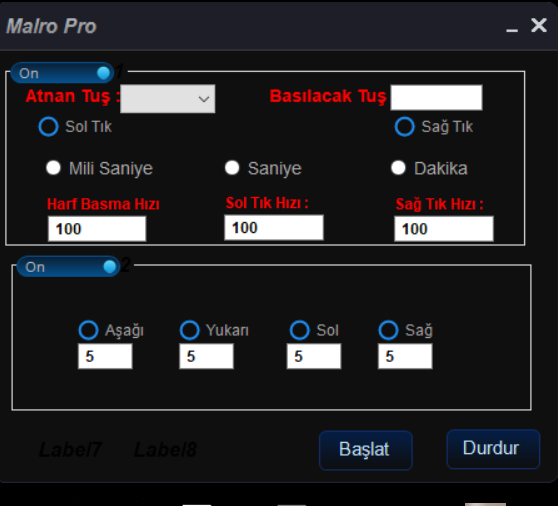The image size is (558, 506).
Task: Click the Harf Basma Hızı value field
Action: [x=97, y=228]
